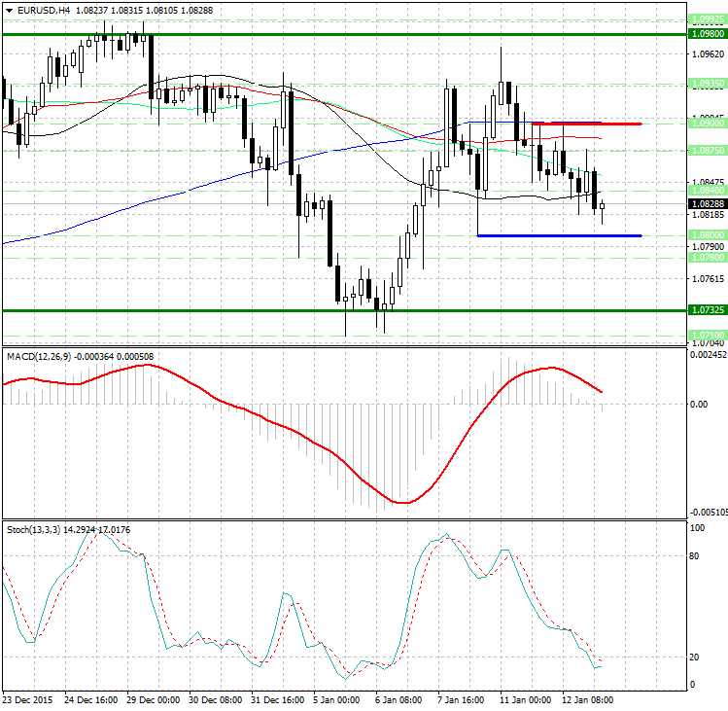The width and height of the screenshot is (728, 711).
Task: Click the 7 Jan 16:00 time axis label
Action: coord(461,700)
